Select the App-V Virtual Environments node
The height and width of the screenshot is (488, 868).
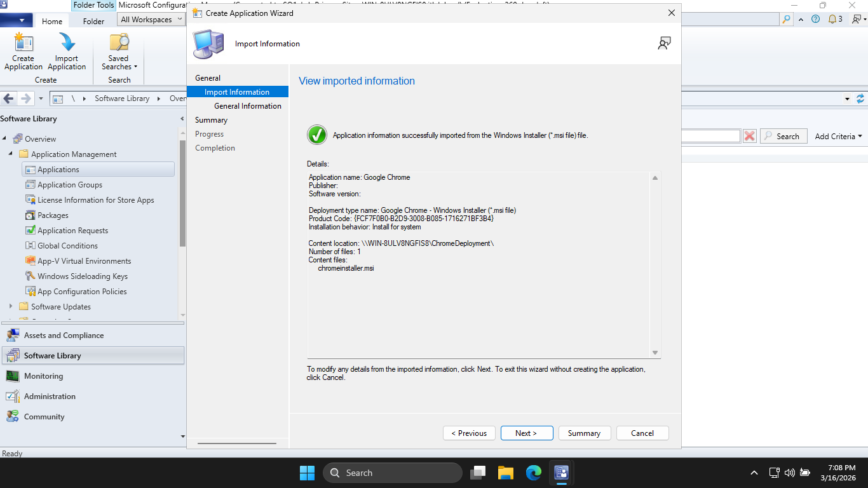pyautogui.click(x=84, y=261)
